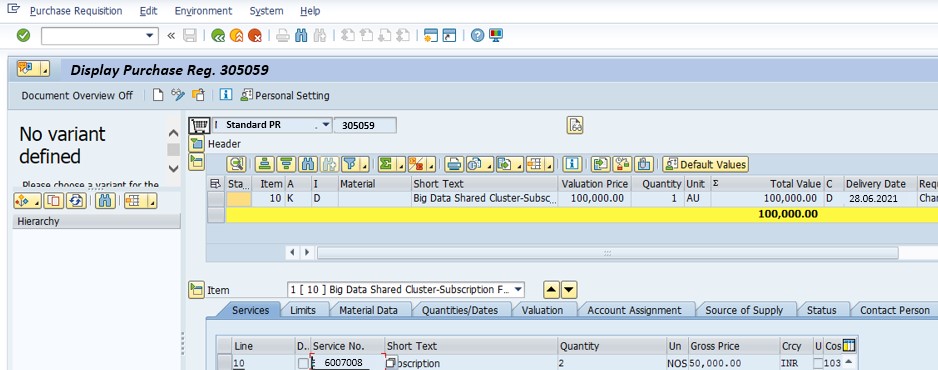
Task: Click the previous item up-arrow button
Action: 552,290
